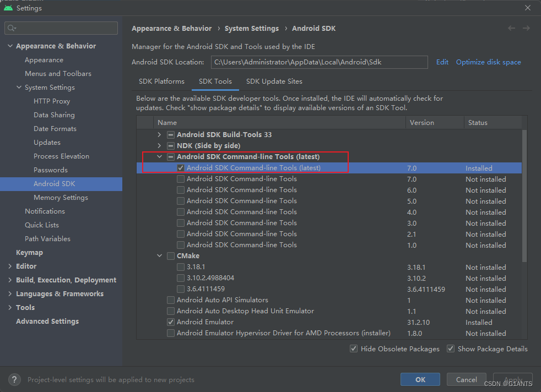Open Data Sharing settings
The width and height of the screenshot is (541, 392).
point(54,115)
